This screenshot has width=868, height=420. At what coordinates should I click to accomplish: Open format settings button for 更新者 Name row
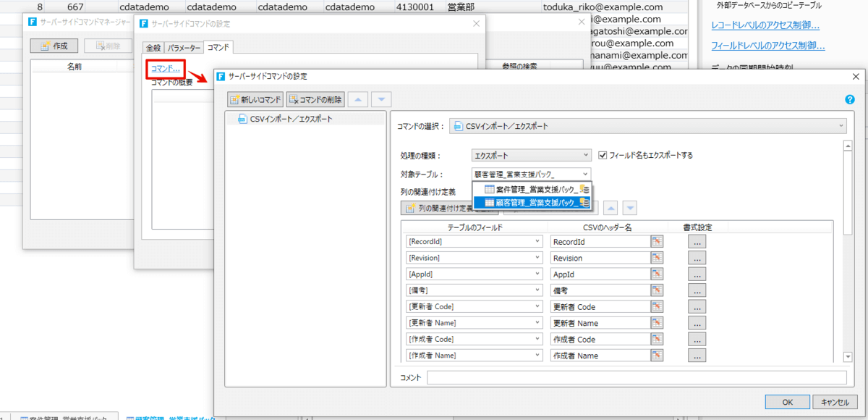[697, 323]
